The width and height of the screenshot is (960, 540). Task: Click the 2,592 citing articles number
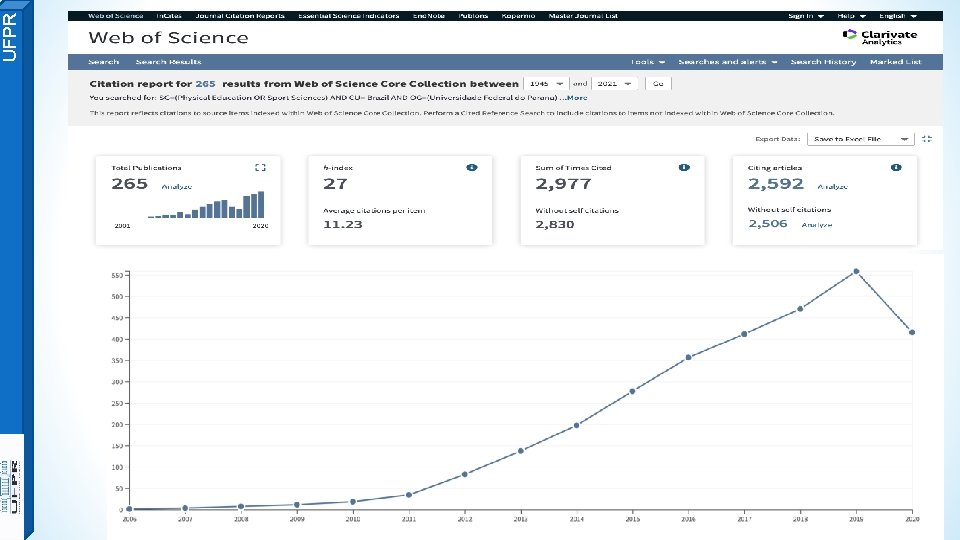point(775,184)
